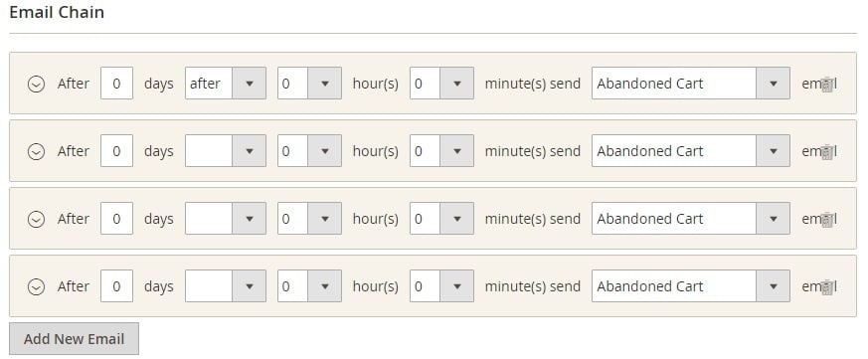Focus the days input in third row
The width and height of the screenshot is (868, 359).
tap(116, 218)
